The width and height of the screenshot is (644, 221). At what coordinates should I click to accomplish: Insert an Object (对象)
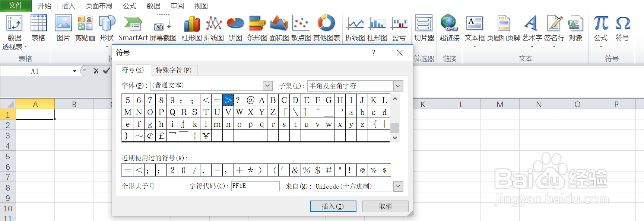(x=575, y=28)
